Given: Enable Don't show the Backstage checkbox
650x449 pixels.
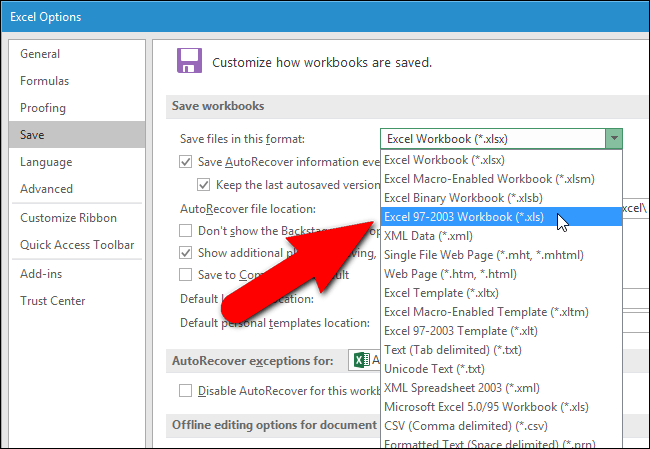Looking at the screenshot, I should (x=185, y=231).
